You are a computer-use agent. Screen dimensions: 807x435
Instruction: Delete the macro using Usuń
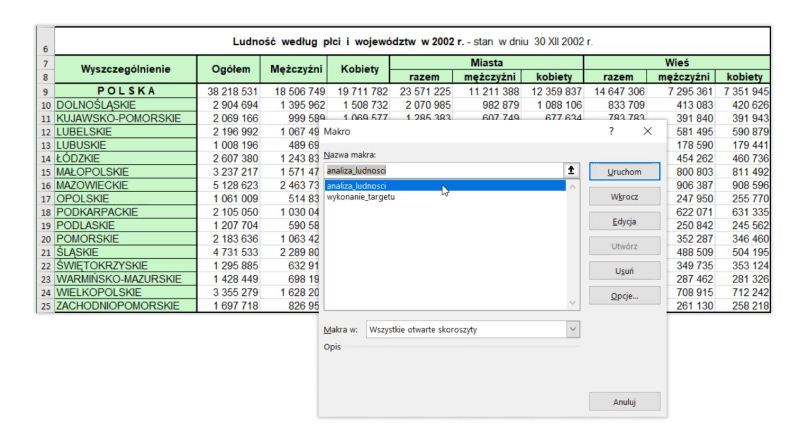(624, 270)
